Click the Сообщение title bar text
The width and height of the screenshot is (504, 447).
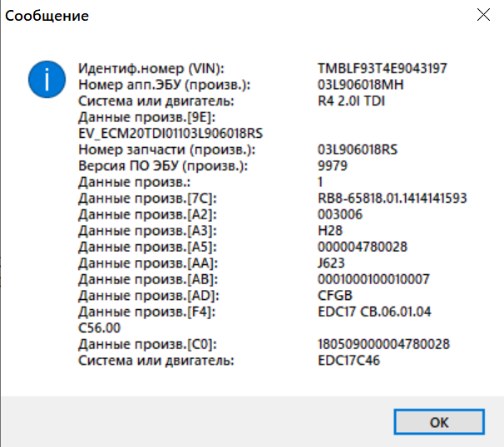click(47, 16)
